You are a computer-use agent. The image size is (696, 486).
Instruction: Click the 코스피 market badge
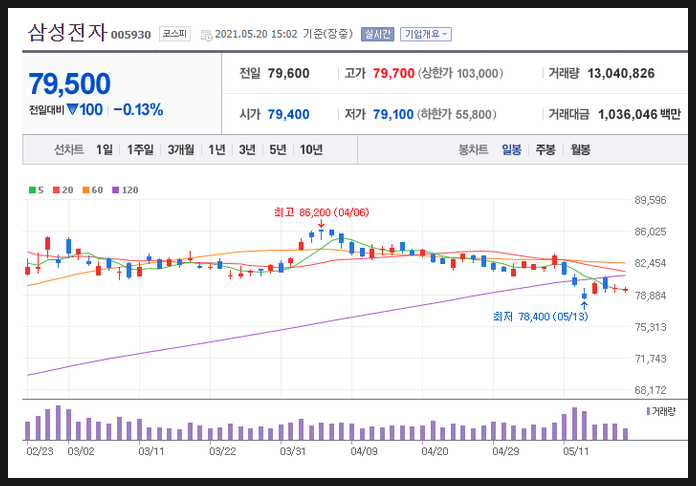(174, 34)
